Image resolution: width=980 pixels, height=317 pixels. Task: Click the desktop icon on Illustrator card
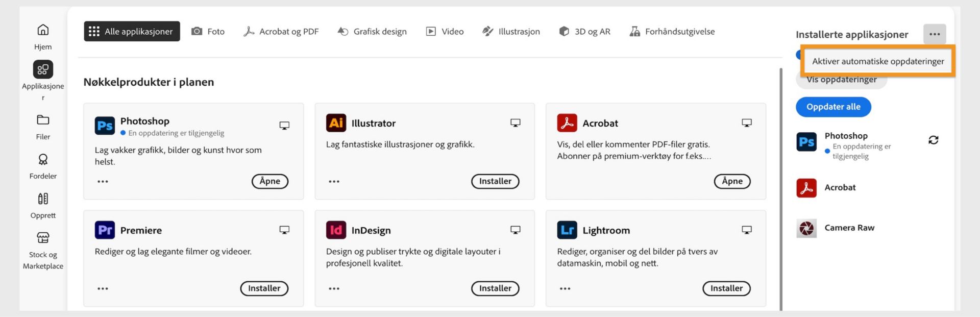click(516, 123)
